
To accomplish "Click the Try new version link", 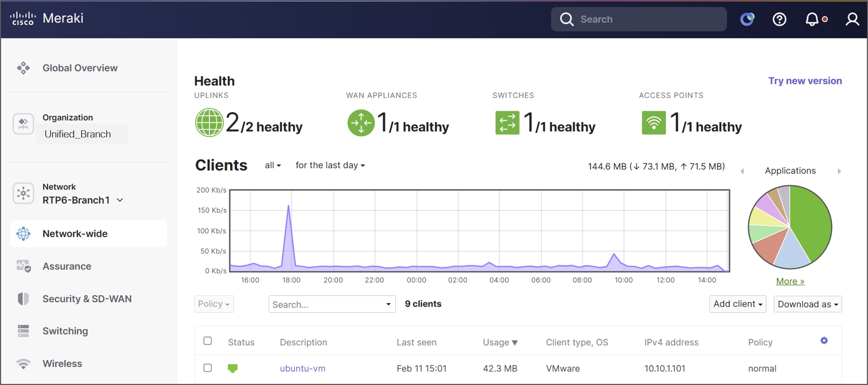I will 805,81.
